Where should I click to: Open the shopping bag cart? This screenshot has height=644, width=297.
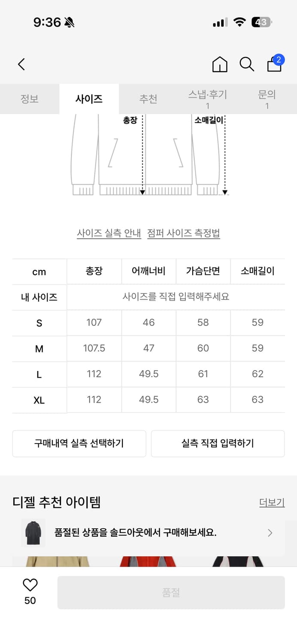click(275, 64)
